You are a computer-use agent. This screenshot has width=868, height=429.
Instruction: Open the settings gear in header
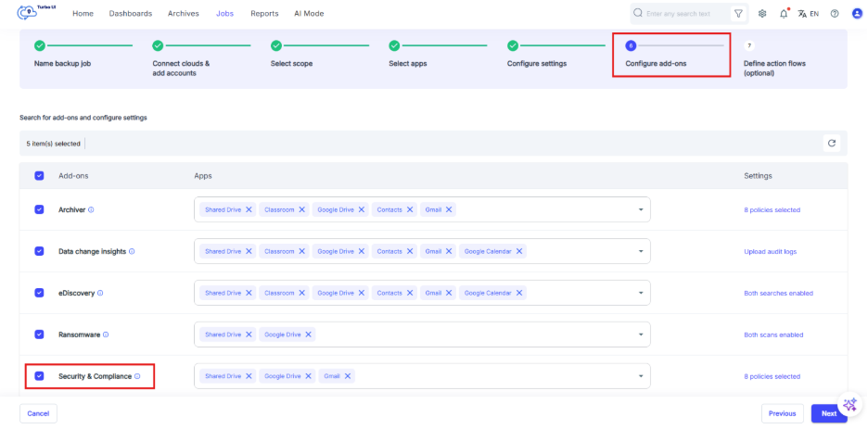coord(762,14)
